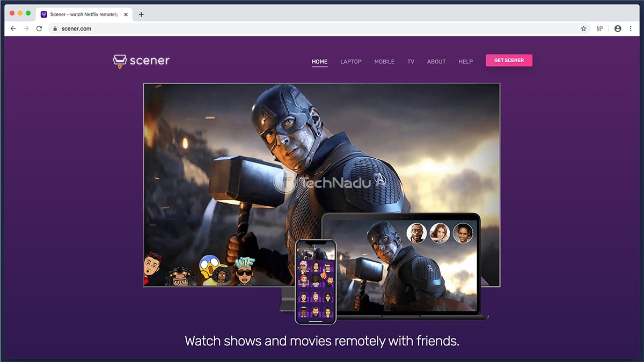
Task: Click the Scener logo
Action: tap(141, 61)
